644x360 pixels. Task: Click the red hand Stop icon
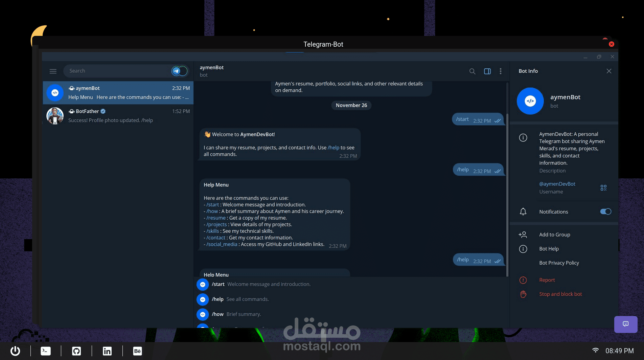[x=523, y=294]
